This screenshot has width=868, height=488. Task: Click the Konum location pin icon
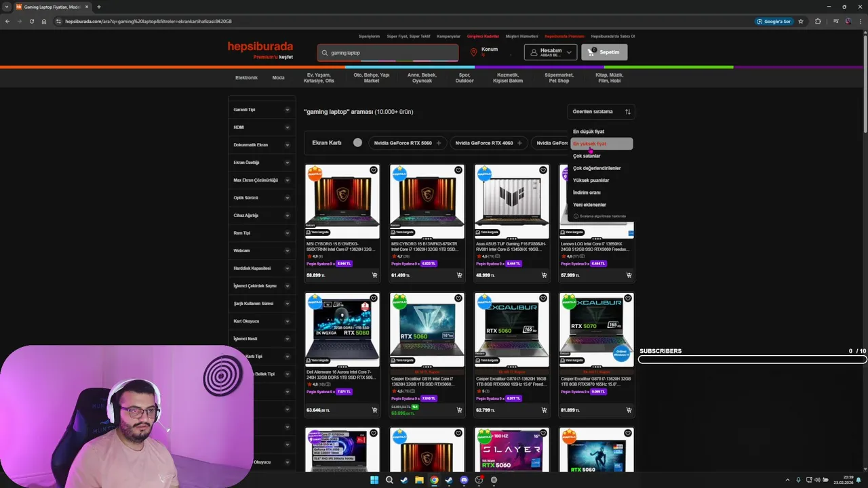click(473, 52)
